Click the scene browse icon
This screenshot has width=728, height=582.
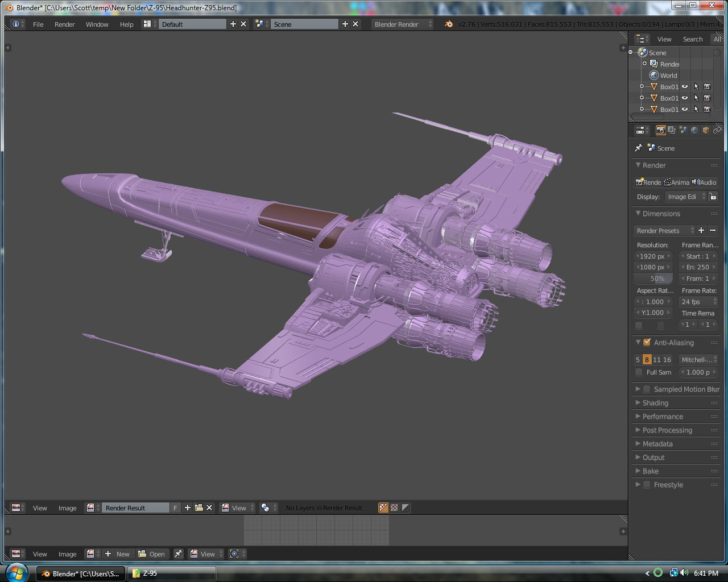click(261, 24)
